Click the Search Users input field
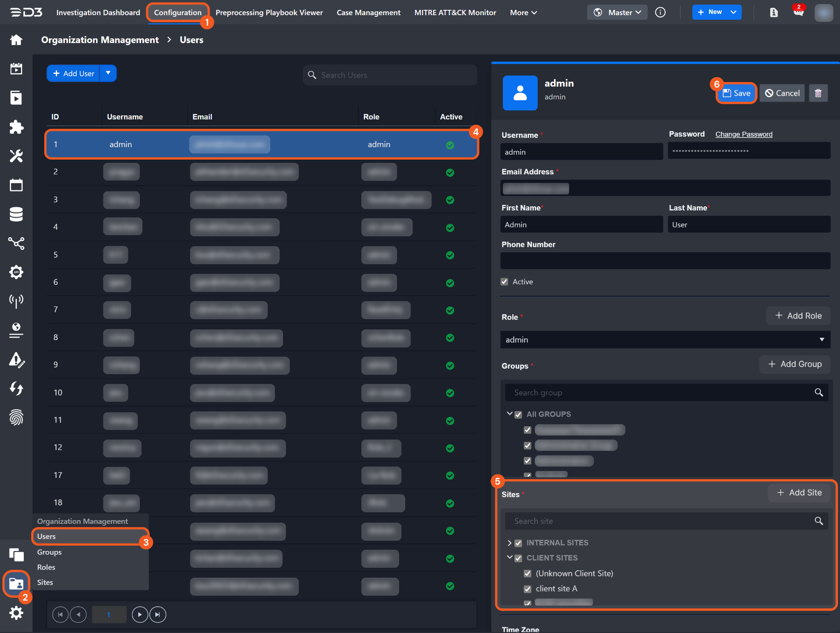 coord(390,75)
